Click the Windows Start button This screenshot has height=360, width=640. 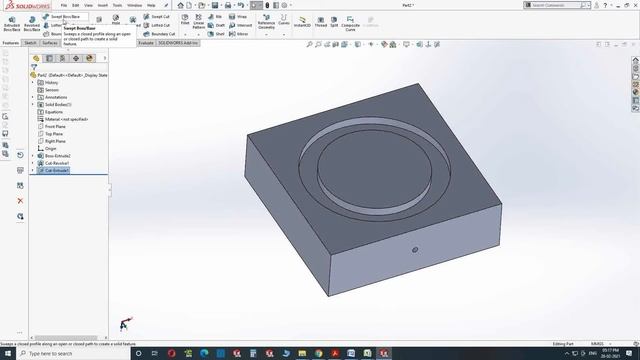click(8, 353)
